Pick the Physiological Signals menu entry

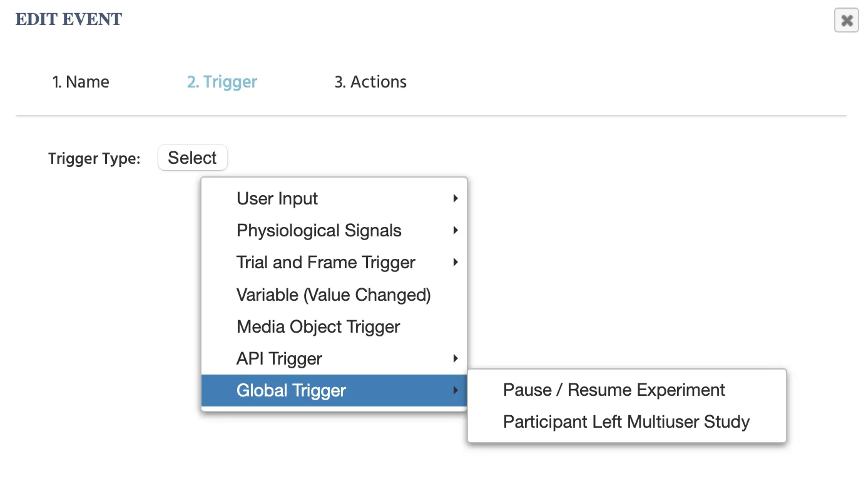[x=319, y=231]
